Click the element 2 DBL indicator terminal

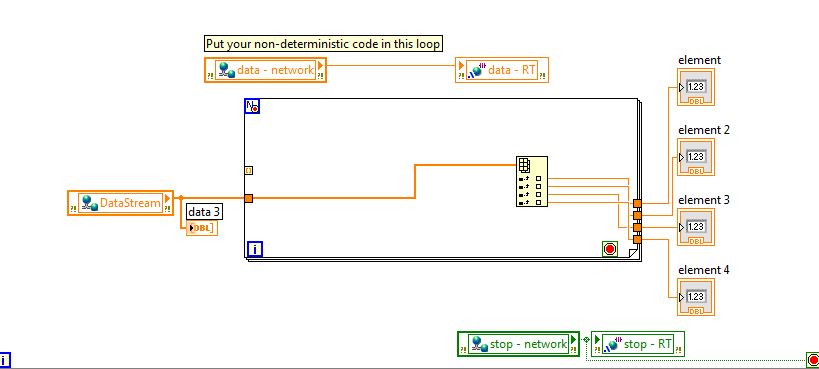[696, 157]
